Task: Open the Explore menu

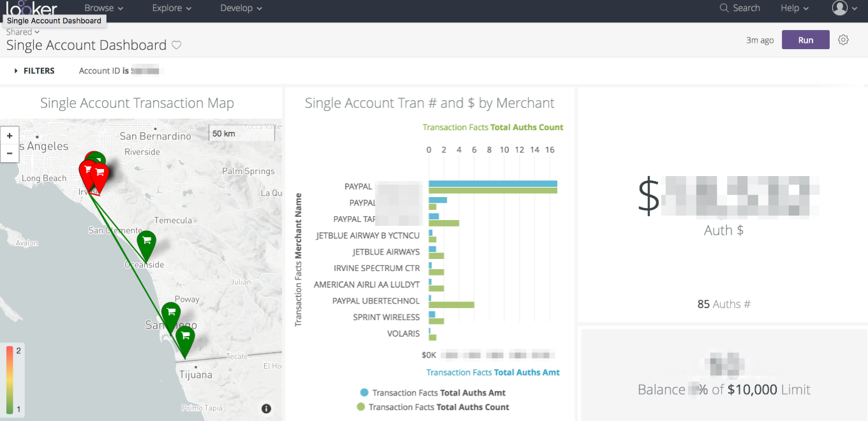Action: pyautogui.click(x=172, y=8)
